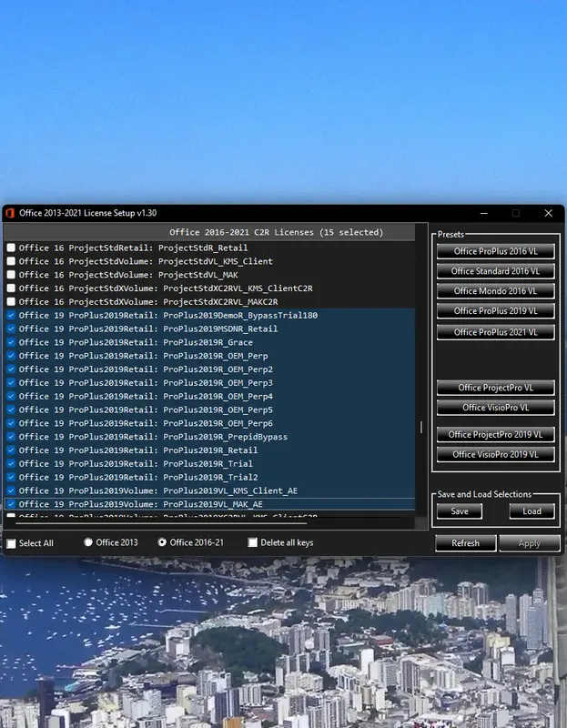567x728 pixels.
Task: Apply the Office ProPlus 2016 VL preset
Action: 495,251
